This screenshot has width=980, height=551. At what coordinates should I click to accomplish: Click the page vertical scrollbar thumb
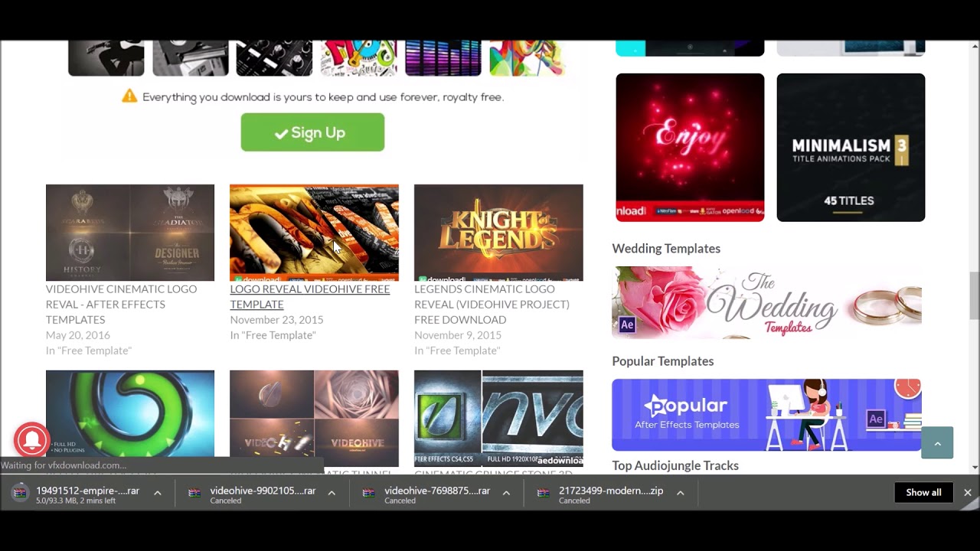(974, 295)
